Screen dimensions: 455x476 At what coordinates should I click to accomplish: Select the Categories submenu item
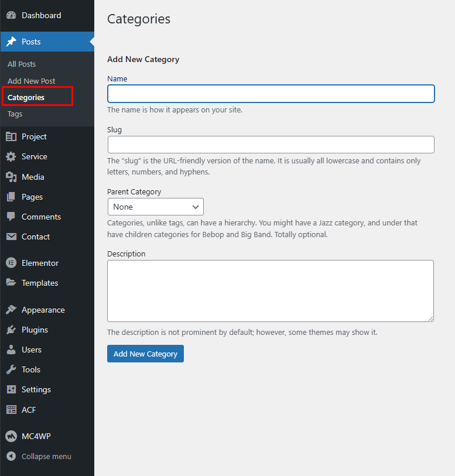[x=26, y=97]
